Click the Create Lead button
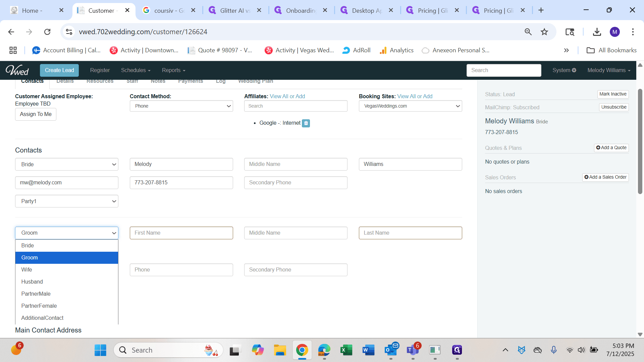 pos(59,70)
